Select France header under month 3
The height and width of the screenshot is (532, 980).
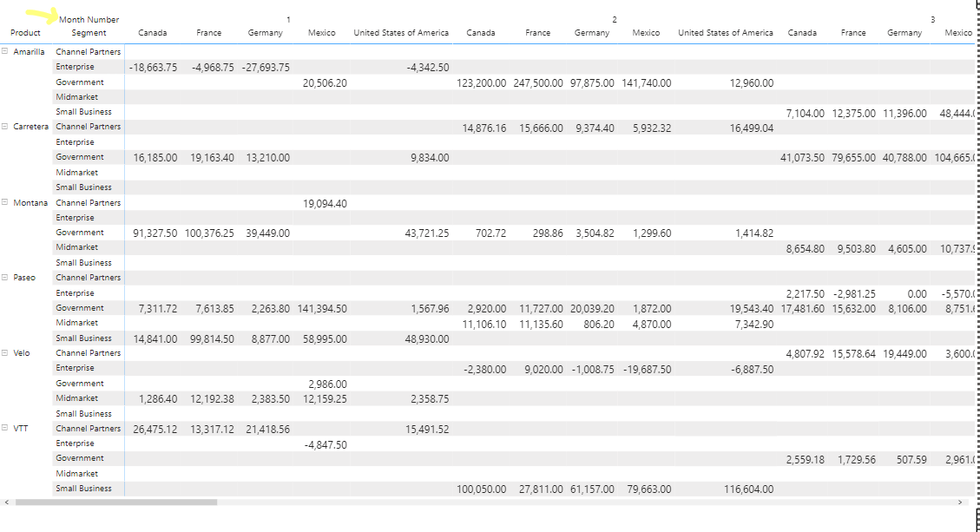tap(853, 32)
